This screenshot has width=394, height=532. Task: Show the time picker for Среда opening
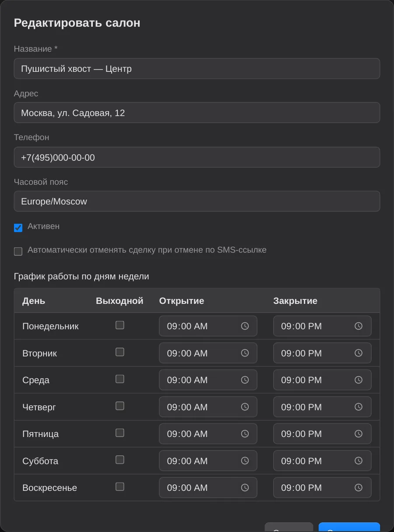pos(245,380)
